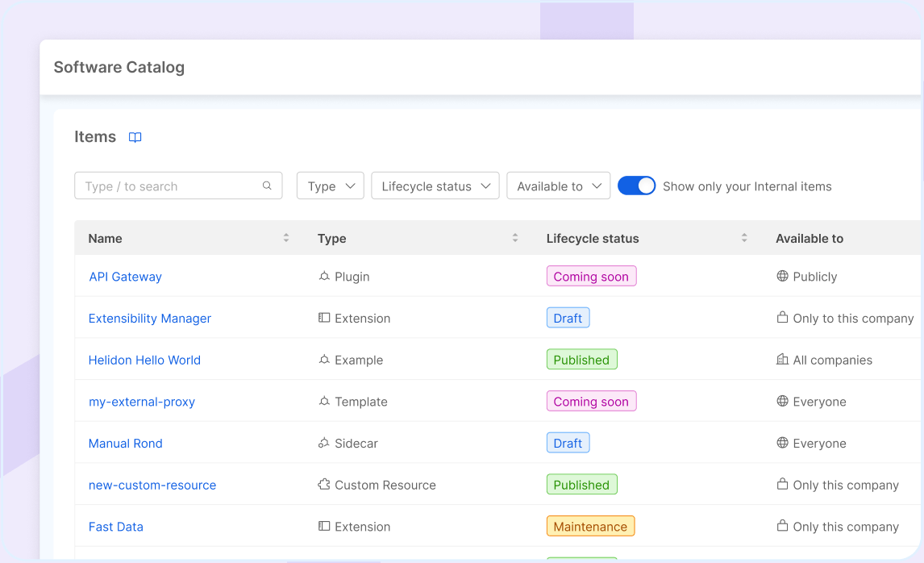Click the Sidecar type text
The height and width of the screenshot is (563, 924).
click(x=356, y=444)
